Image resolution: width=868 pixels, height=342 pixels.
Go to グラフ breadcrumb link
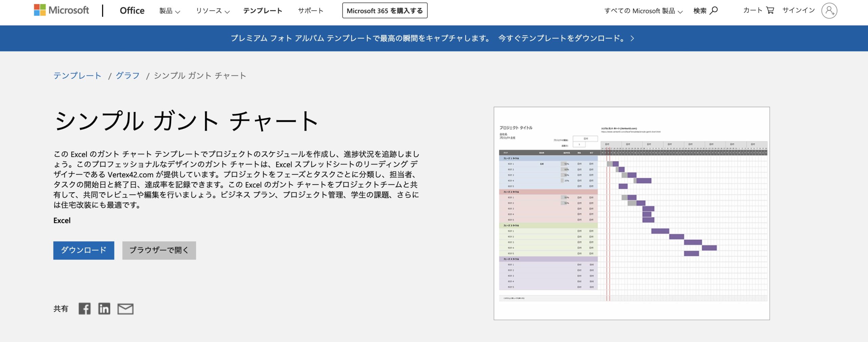[x=127, y=76]
